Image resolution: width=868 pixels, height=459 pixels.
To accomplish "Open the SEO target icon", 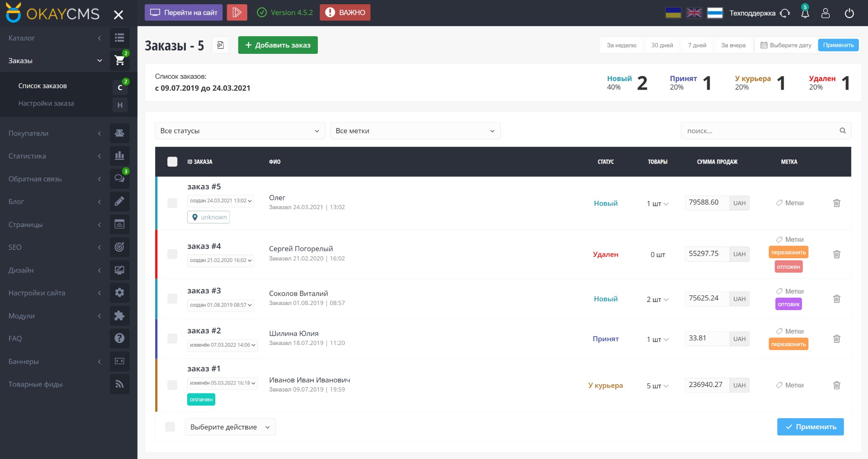I will point(119,247).
